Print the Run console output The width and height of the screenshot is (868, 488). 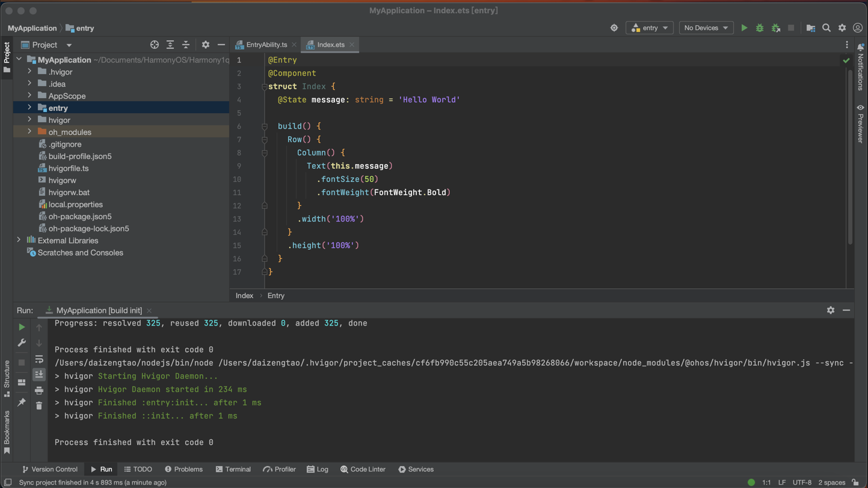pos(39,390)
